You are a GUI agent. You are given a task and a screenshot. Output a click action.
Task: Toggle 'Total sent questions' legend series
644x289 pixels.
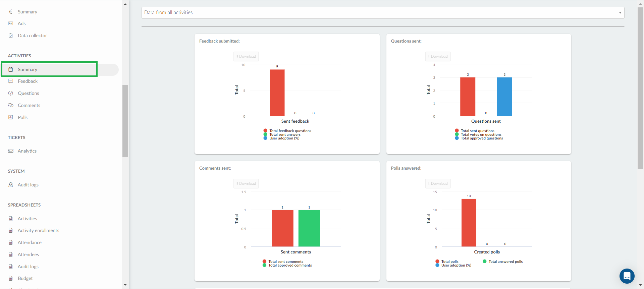pyautogui.click(x=475, y=131)
